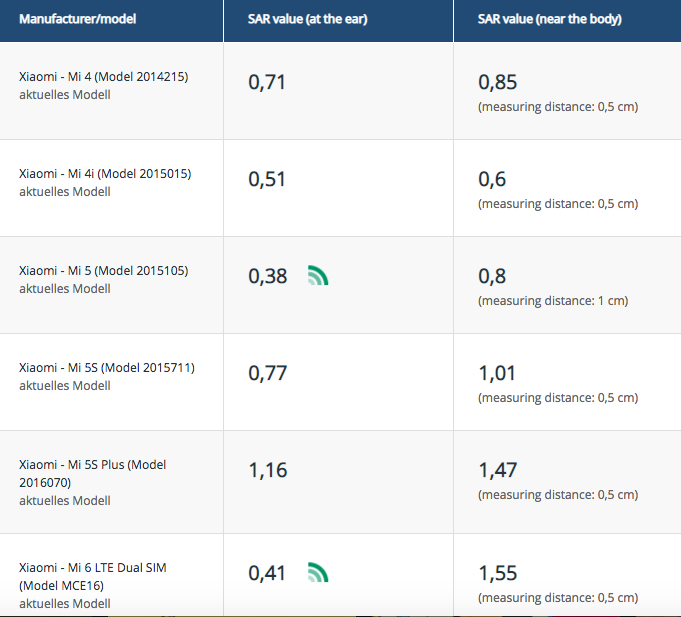681x617 pixels.
Task: Click the Manufacturer/model column header
Action: pos(77,19)
